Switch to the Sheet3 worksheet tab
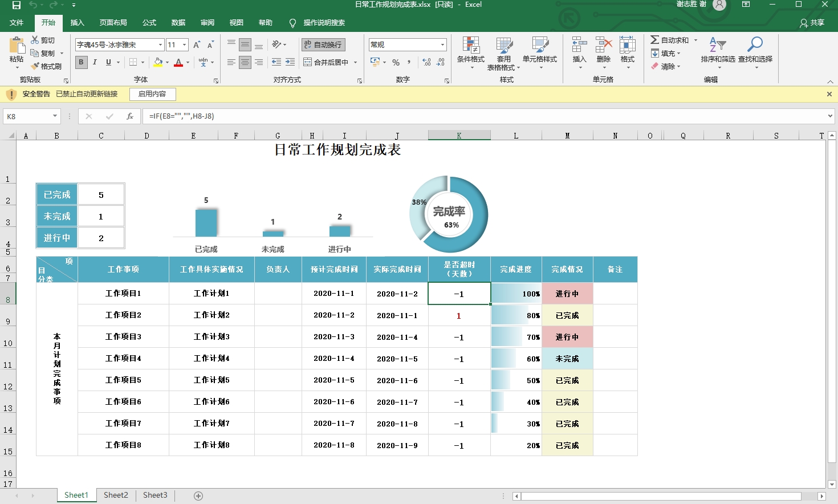 click(x=155, y=495)
